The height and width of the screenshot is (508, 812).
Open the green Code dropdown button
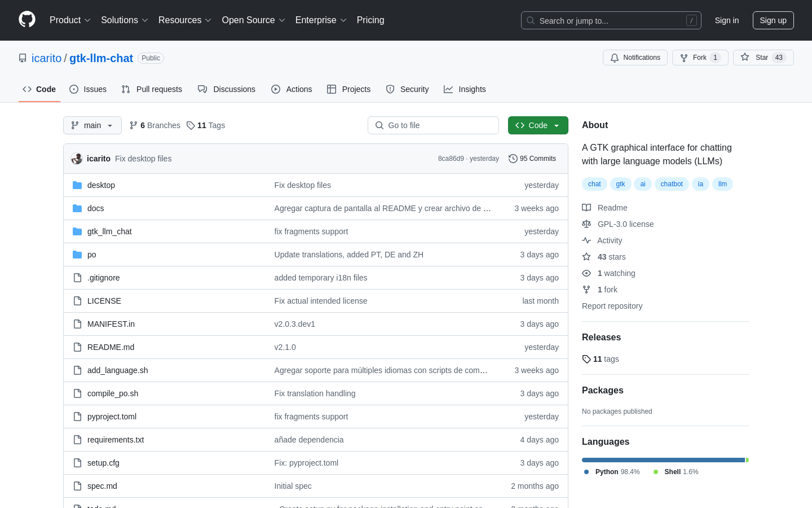tap(538, 125)
